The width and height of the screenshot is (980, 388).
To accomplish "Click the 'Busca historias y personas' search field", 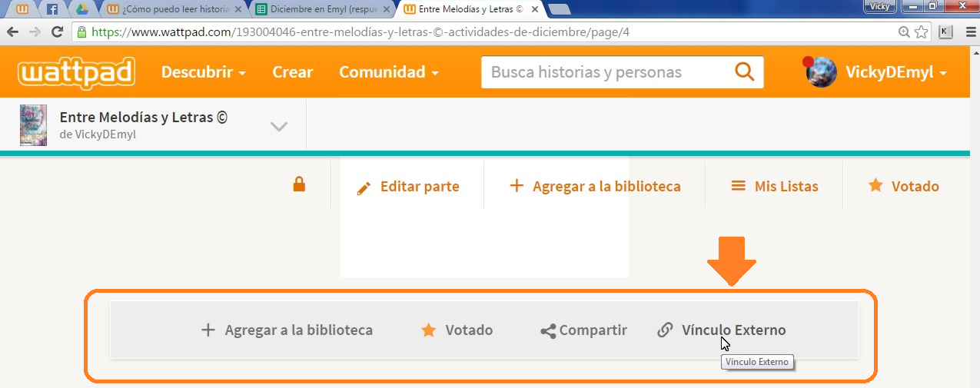I will pyautogui.click(x=603, y=72).
